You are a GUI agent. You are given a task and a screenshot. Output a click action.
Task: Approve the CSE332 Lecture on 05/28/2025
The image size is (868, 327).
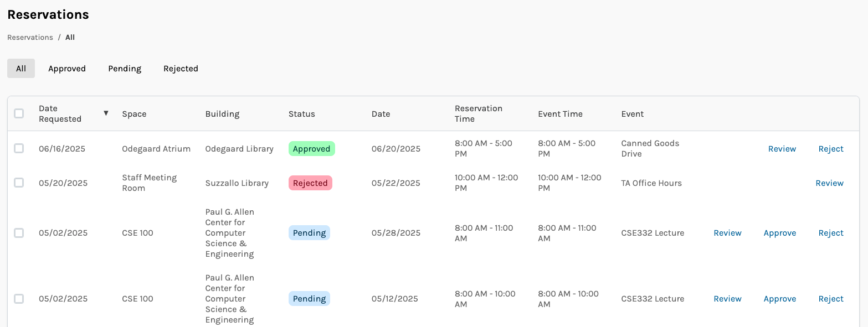tap(779, 232)
